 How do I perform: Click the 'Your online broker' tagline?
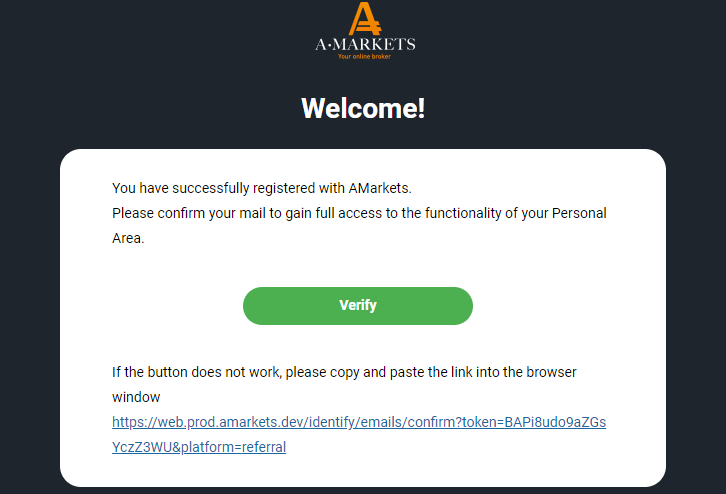click(x=364, y=56)
